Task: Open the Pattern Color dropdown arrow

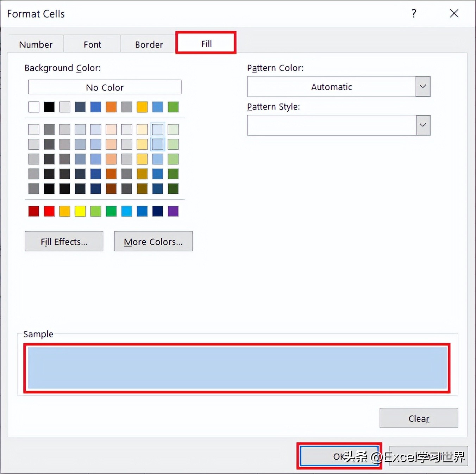Action: pos(423,87)
